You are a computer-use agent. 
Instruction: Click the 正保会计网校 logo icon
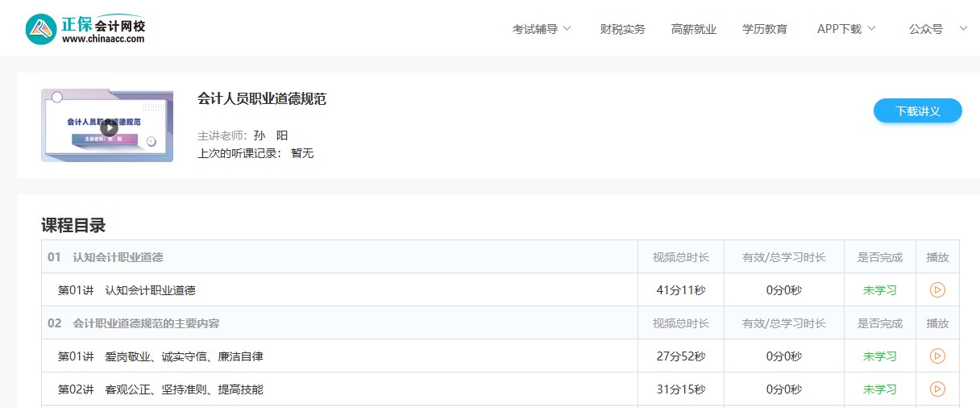pos(41,29)
